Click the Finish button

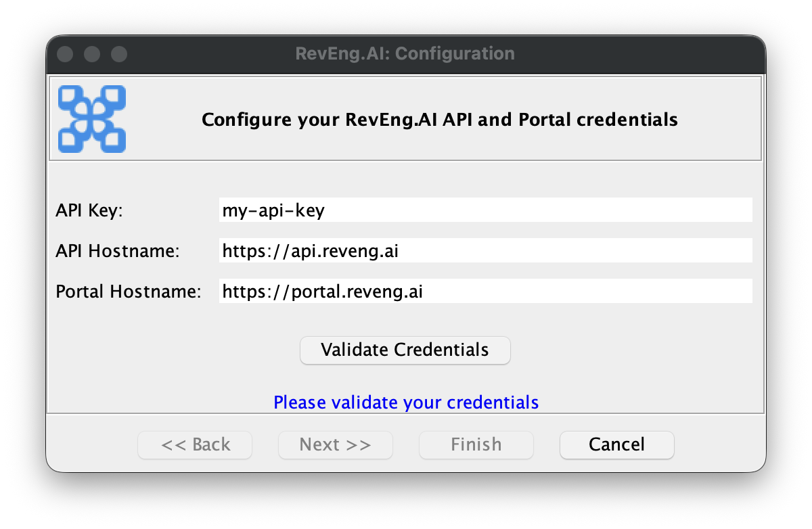coord(476,444)
